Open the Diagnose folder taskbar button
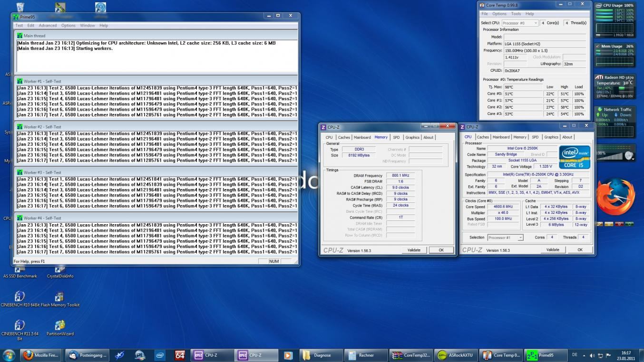The image size is (644, 362). pyautogui.click(x=322, y=355)
